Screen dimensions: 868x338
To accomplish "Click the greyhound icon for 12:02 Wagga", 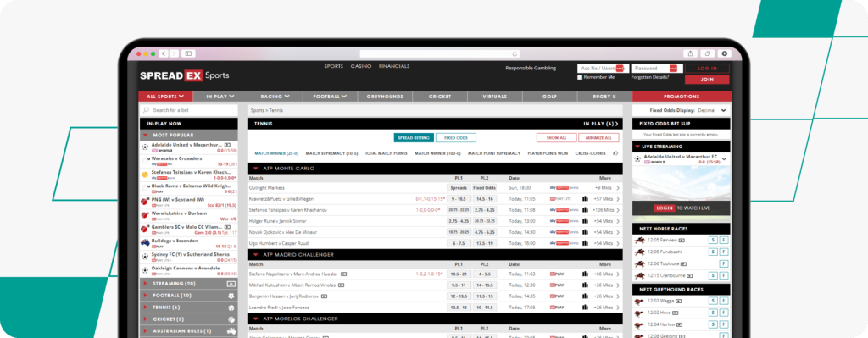I will (x=639, y=301).
